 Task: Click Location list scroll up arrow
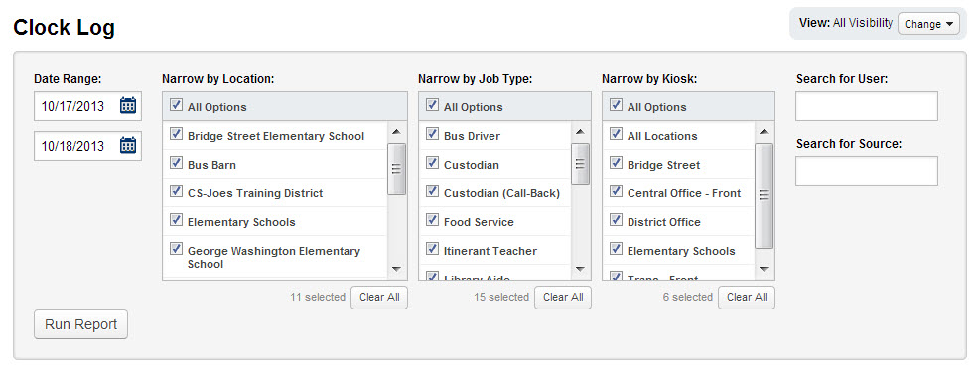click(396, 132)
